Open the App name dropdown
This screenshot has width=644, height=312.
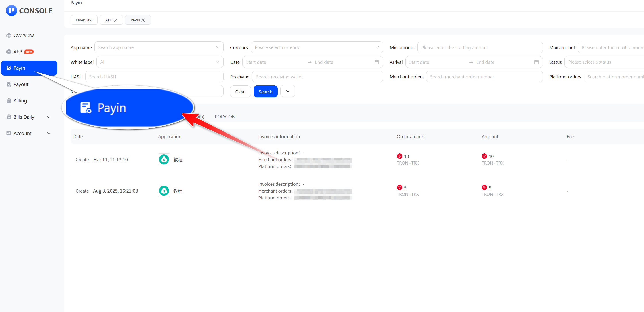(x=159, y=47)
